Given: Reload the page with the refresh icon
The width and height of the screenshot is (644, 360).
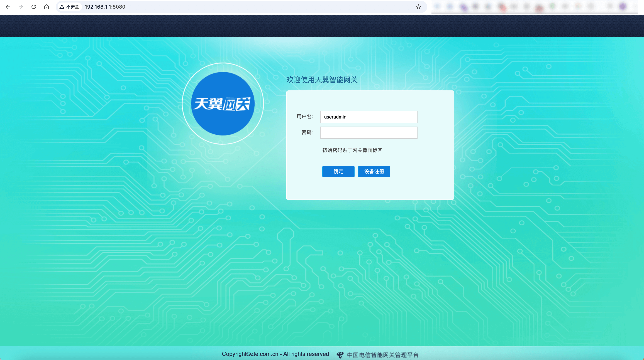Looking at the screenshot, I should pyautogui.click(x=34, y=7).
